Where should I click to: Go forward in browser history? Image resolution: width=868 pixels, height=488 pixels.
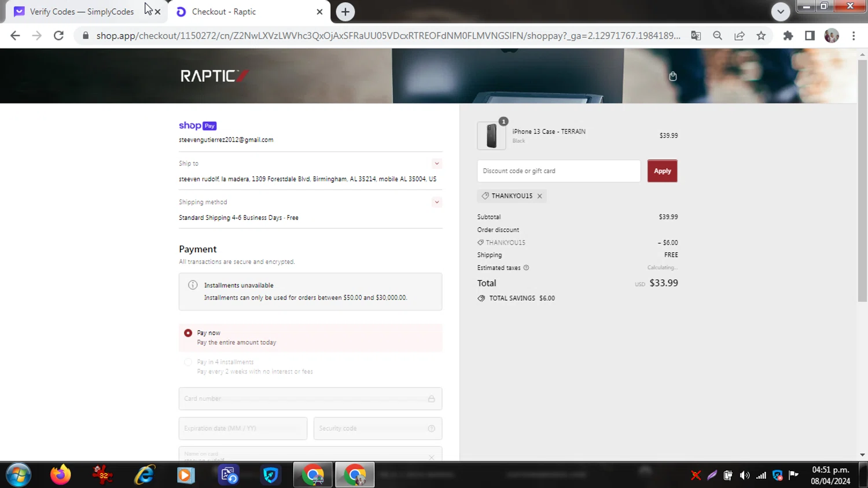36,36
